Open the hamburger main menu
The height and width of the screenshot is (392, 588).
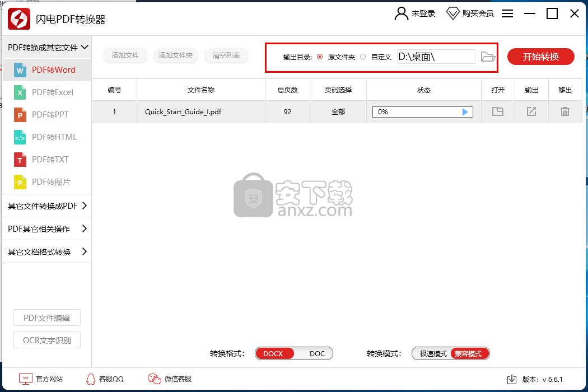pos(507,13)
